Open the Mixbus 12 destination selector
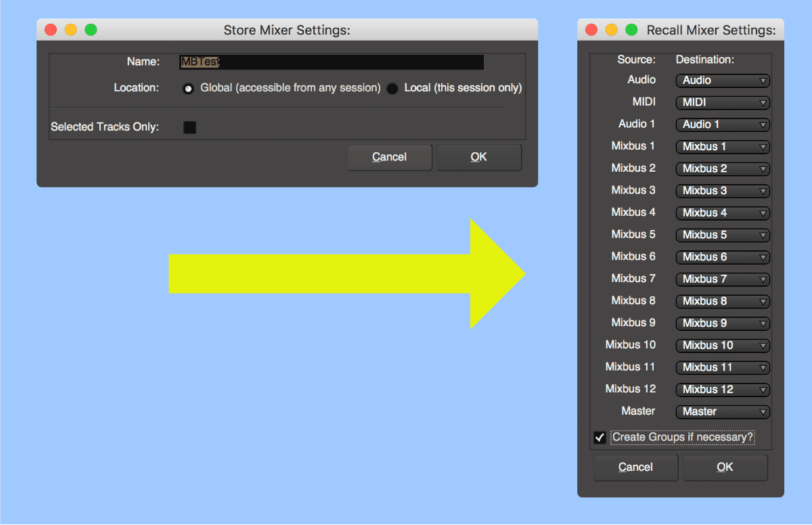 [723, 390]
